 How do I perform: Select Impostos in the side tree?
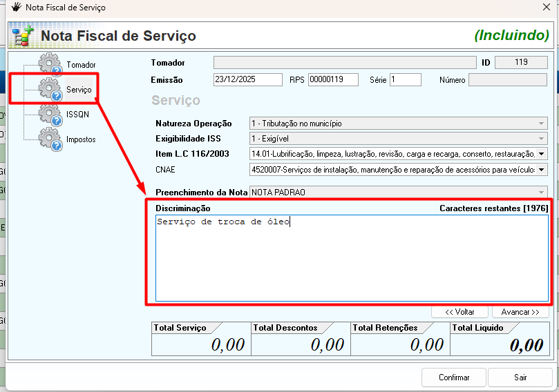[81, 139]
